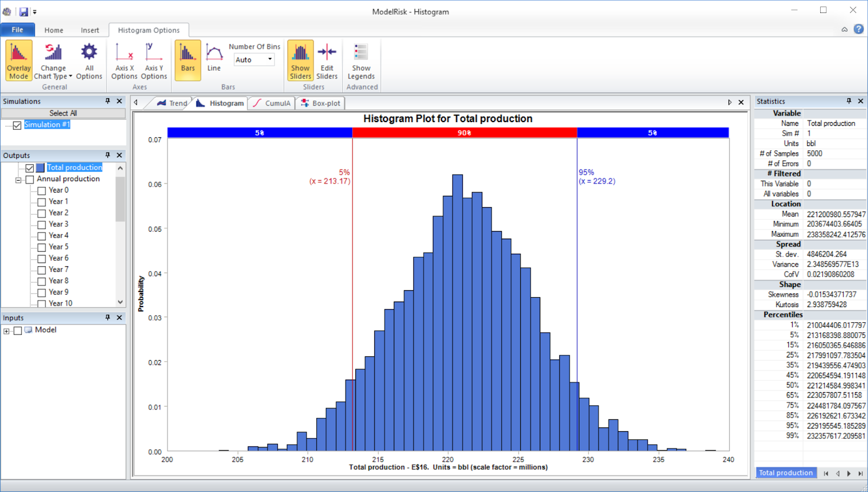
Task: Check the Annual production output checkbox
Action: click(x=30, y=179)
